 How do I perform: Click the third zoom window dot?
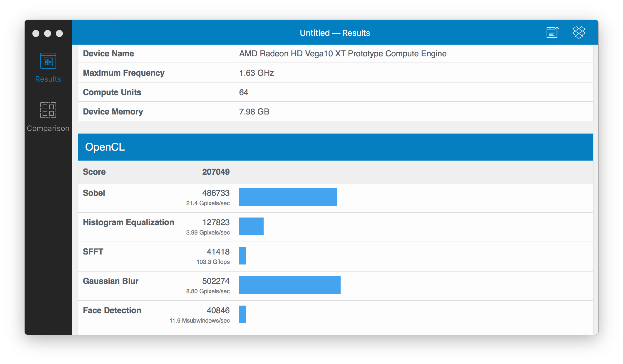point(59,33)
